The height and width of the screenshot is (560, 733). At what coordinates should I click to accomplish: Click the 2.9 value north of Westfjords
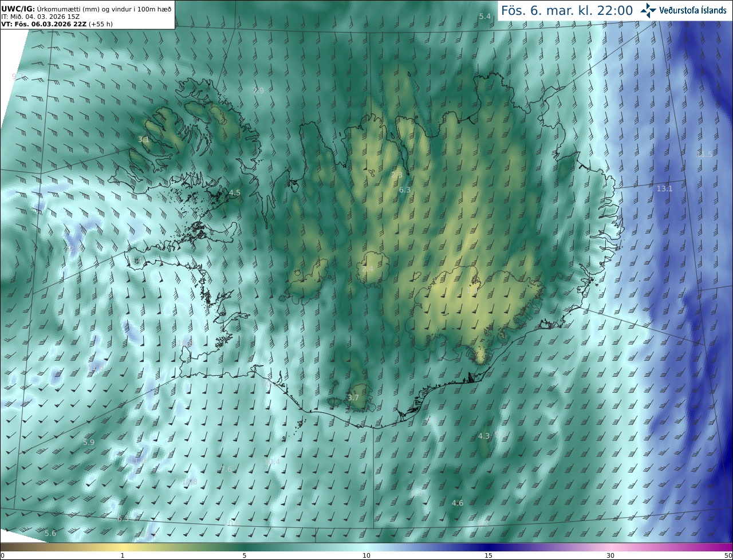click(x=258, y=90)
